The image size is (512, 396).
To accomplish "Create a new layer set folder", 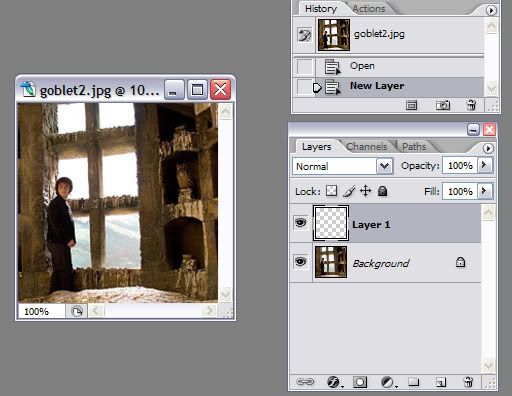I will click(x=414, y=381).
